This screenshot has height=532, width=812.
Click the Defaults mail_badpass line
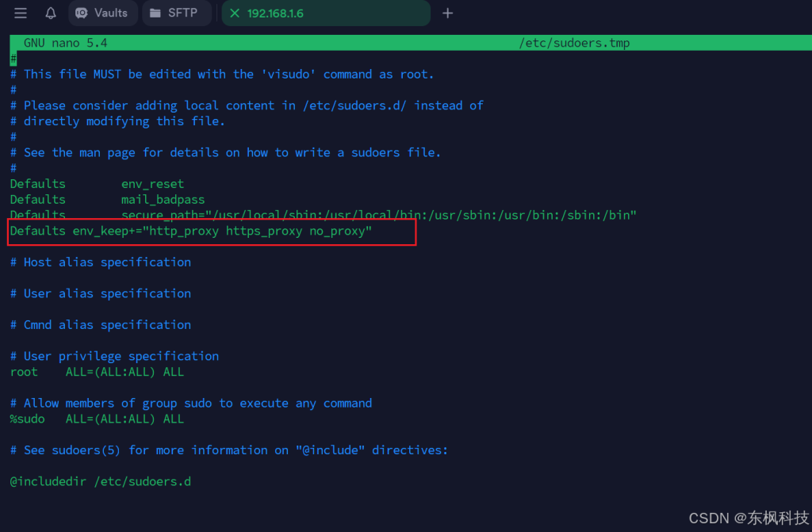(107, 200)
